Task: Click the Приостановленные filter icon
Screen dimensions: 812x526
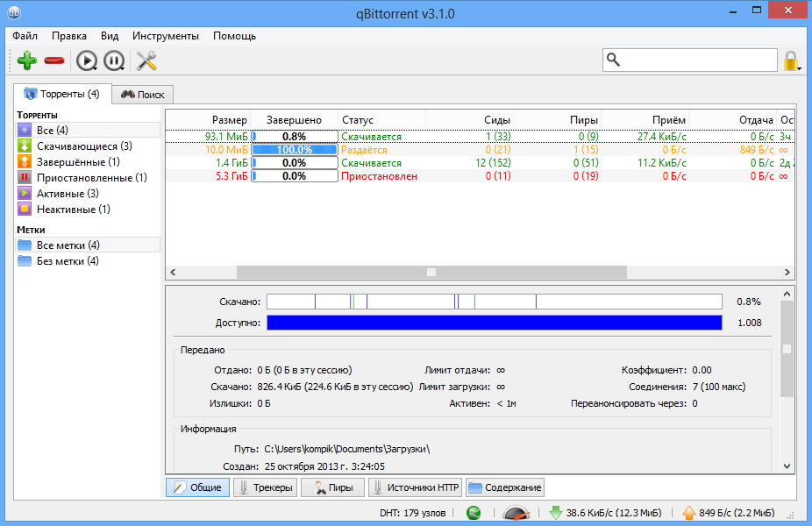Action: [x=25, y=177]
